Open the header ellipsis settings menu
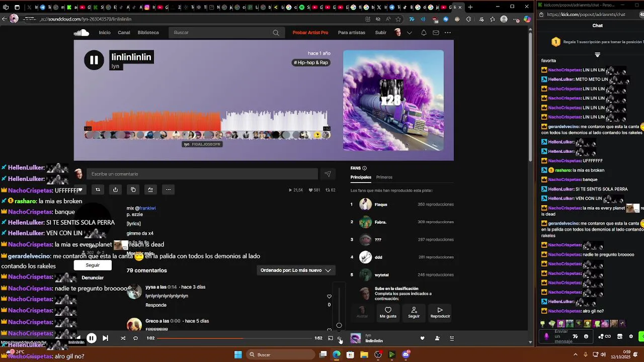The height and width of the screenshot is (362, 644). 448,33
